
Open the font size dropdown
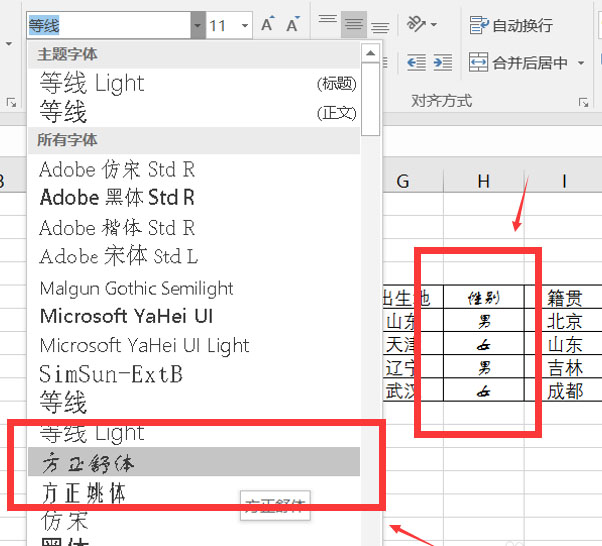pyautogui.click(x=245, y=26)
